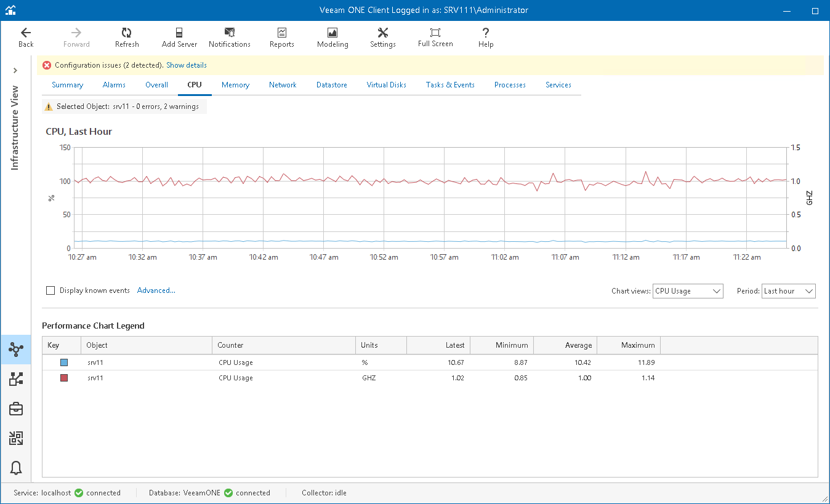Open Settings from the toolbar
Image resolution: width=830 pixels, height=504 pixels.
tap(383, 38)
